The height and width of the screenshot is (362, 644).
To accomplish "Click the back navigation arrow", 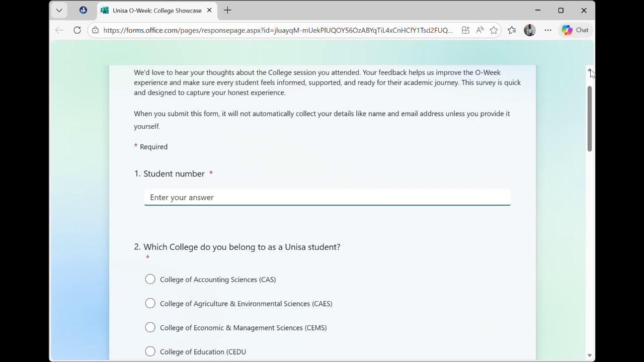I will coord(59,30).
